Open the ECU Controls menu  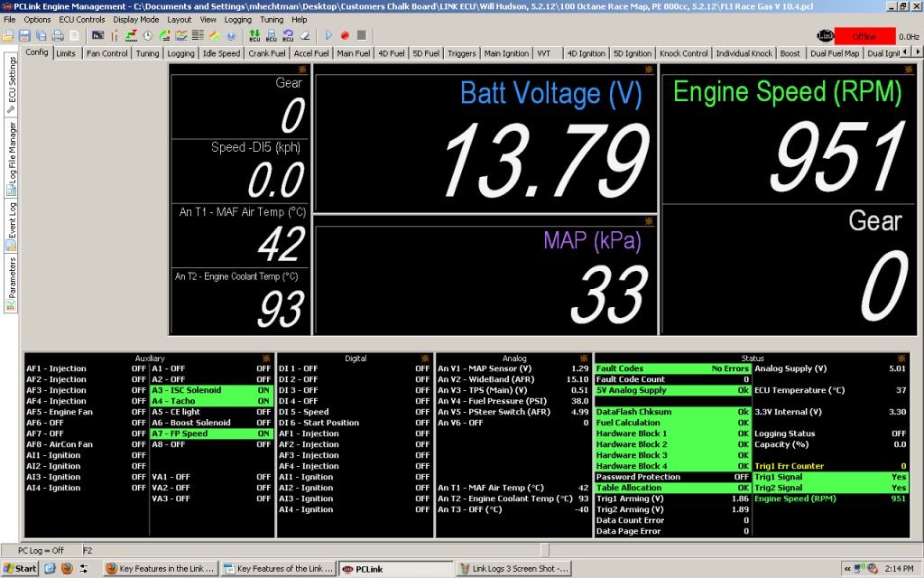click(x=82, y=20)
